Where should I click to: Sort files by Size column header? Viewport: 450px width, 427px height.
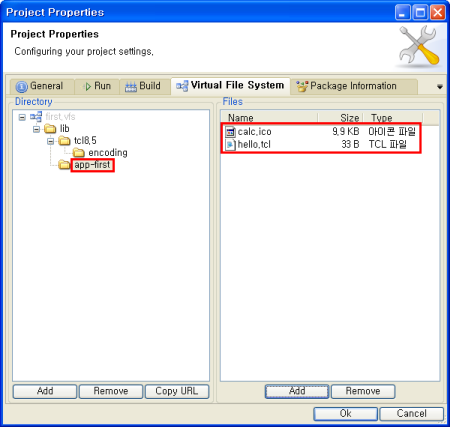[x=340, y=118]
